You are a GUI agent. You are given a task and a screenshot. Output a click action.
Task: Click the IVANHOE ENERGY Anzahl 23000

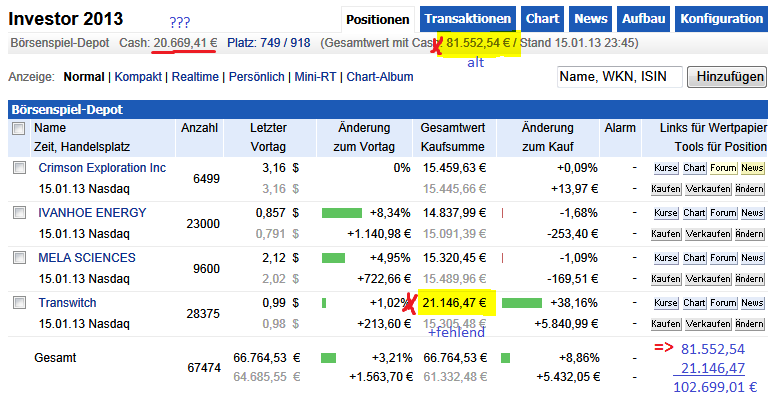pyautogui.click(x=203, y=224)
